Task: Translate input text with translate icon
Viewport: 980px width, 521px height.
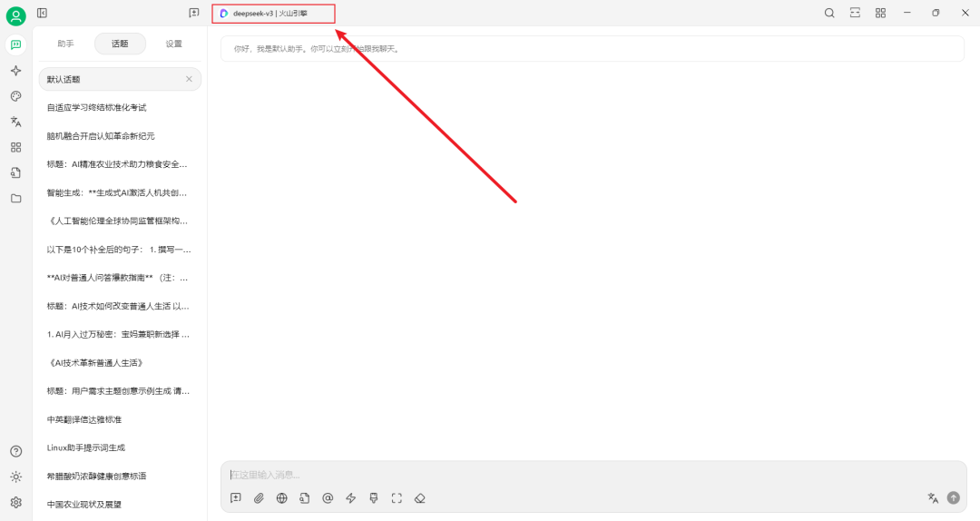Action: [x=933, y=498]
